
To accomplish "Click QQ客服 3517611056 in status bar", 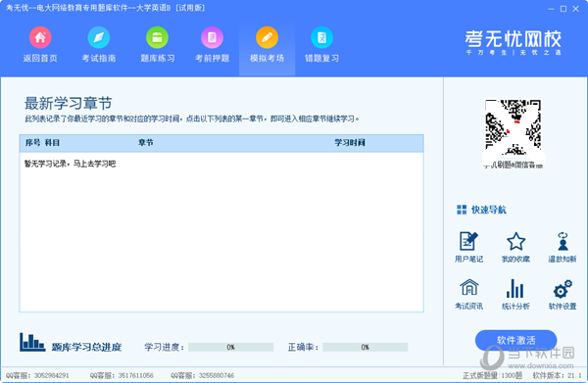I will (x=122, y=375).
